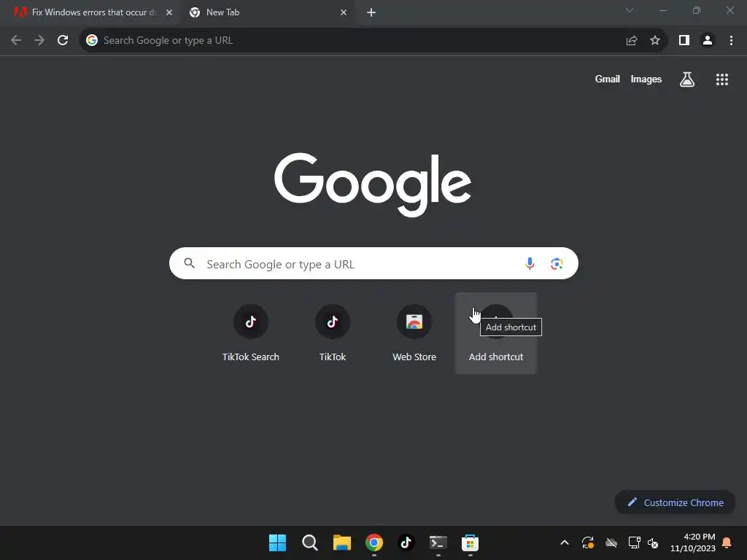Close the Fix Windows errors tab
This screenshot has height=560, width=747.
pos(169,12)
